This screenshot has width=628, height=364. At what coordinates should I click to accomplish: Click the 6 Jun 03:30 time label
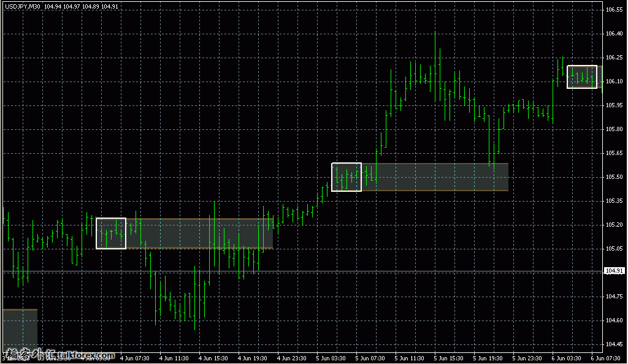(x=566, y=358)
